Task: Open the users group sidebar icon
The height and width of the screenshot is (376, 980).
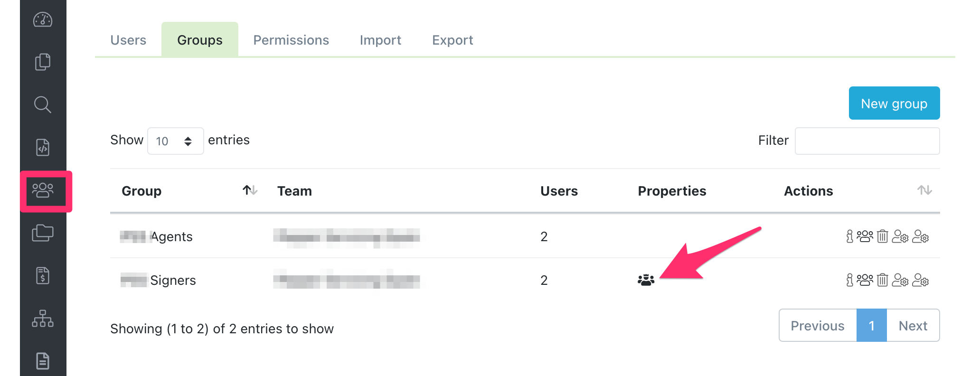Action: [43, 190]
